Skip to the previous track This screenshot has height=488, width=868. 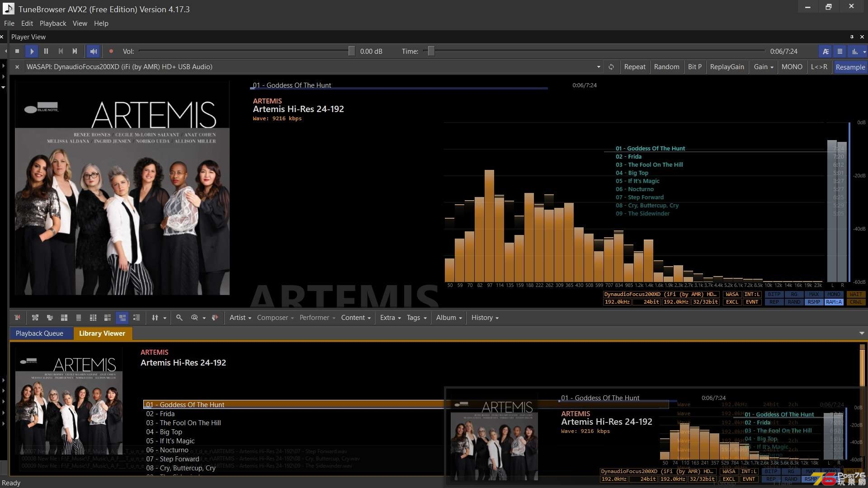point(61,52)
